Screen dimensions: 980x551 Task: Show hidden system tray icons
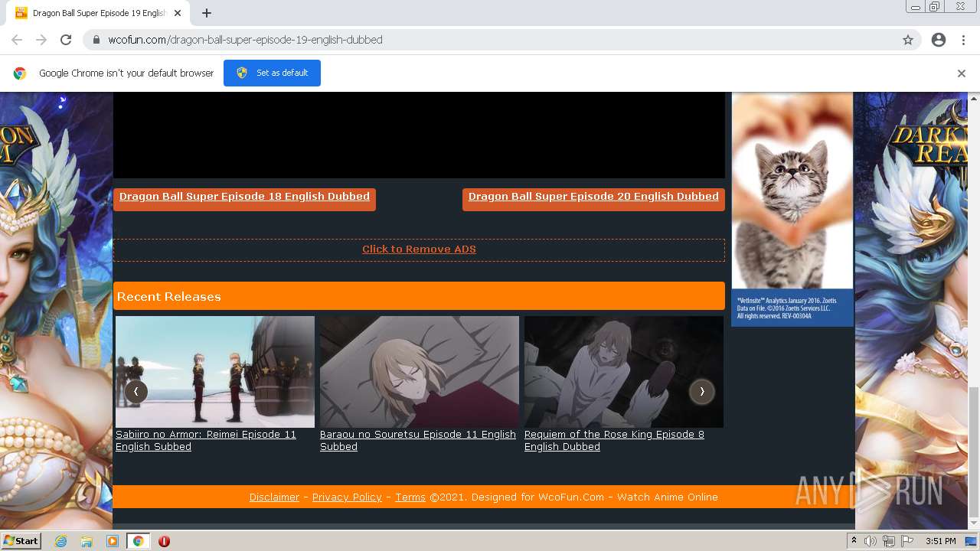click(x=854, y=541)
